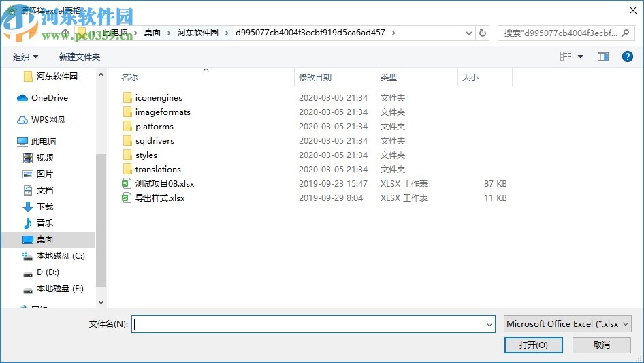
Task: Click the 取消 button
Action: tap(602, 345)
